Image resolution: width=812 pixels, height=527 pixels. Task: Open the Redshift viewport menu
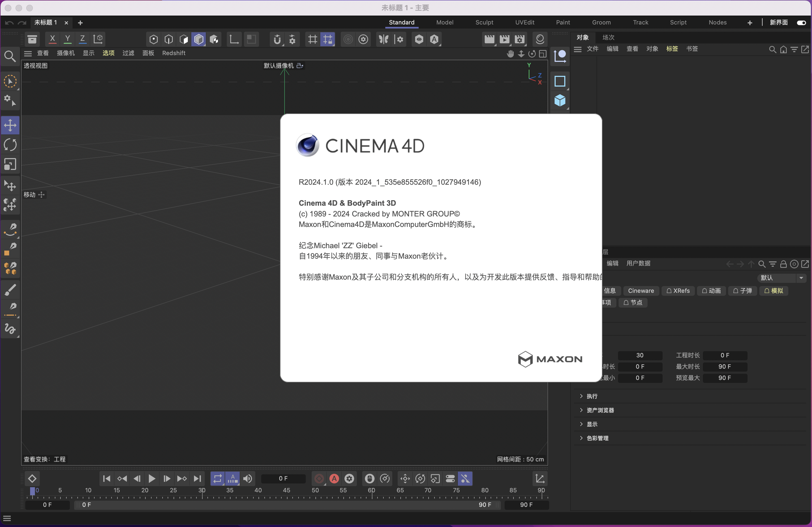coord(174,53)
